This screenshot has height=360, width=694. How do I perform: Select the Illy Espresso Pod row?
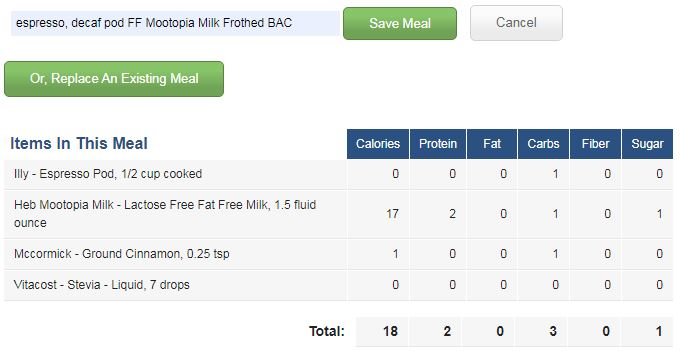pyautogui.click(x=339, y=174)
